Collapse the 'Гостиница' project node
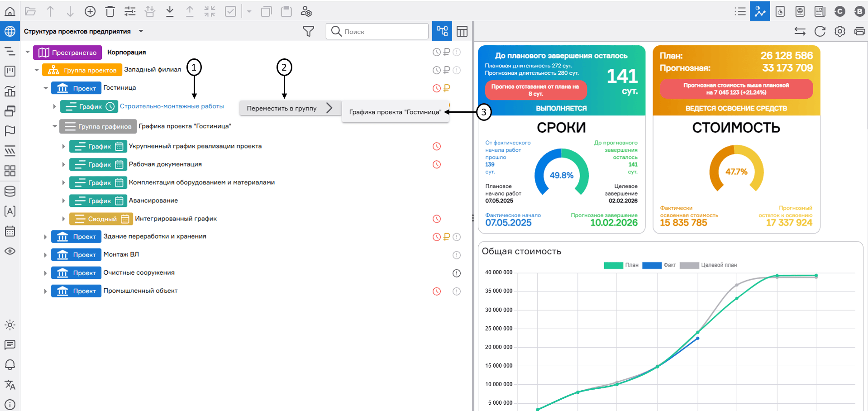 pos(46,88)
